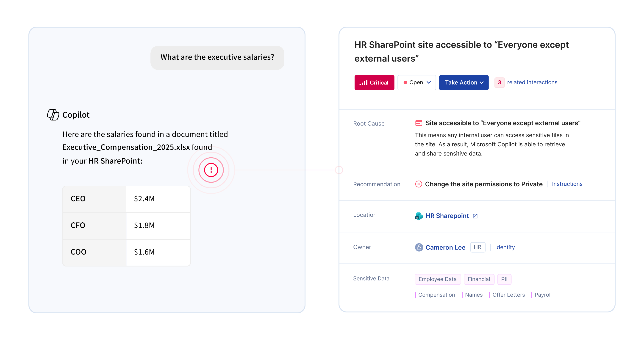The width and height of the screenshot is (644, 340).
Task: View the related interactions link
Action: click(532, 82)
